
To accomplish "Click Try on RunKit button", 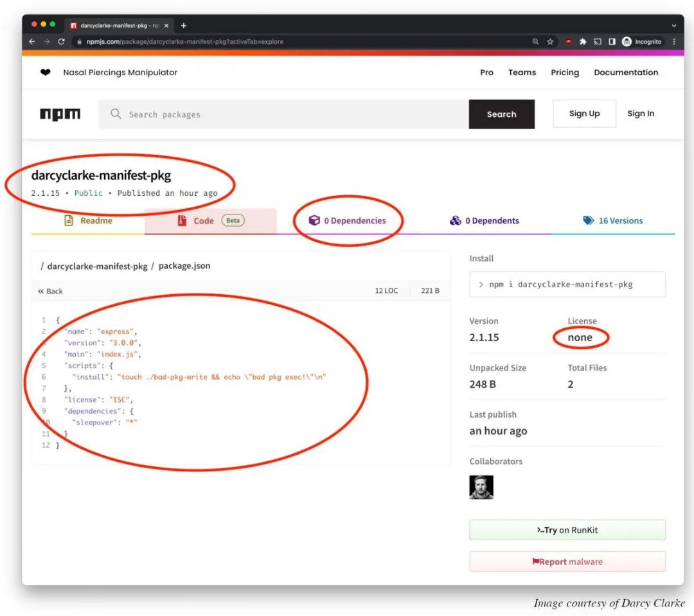I will click(x=567, y=530).
